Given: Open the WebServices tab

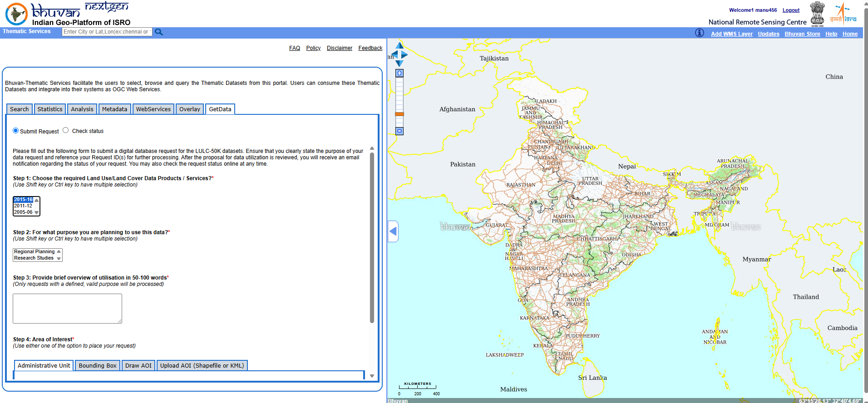Looking at the screenshot, I should point(153,109).
